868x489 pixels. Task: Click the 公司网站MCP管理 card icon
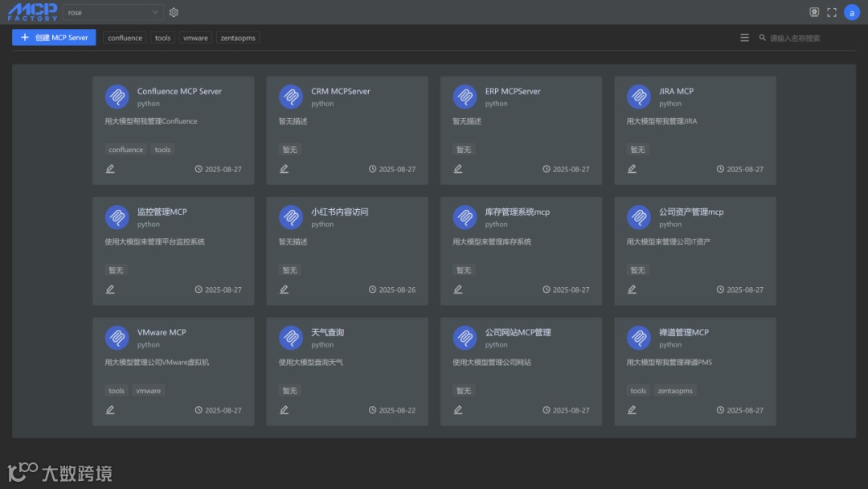coord(465,338)
